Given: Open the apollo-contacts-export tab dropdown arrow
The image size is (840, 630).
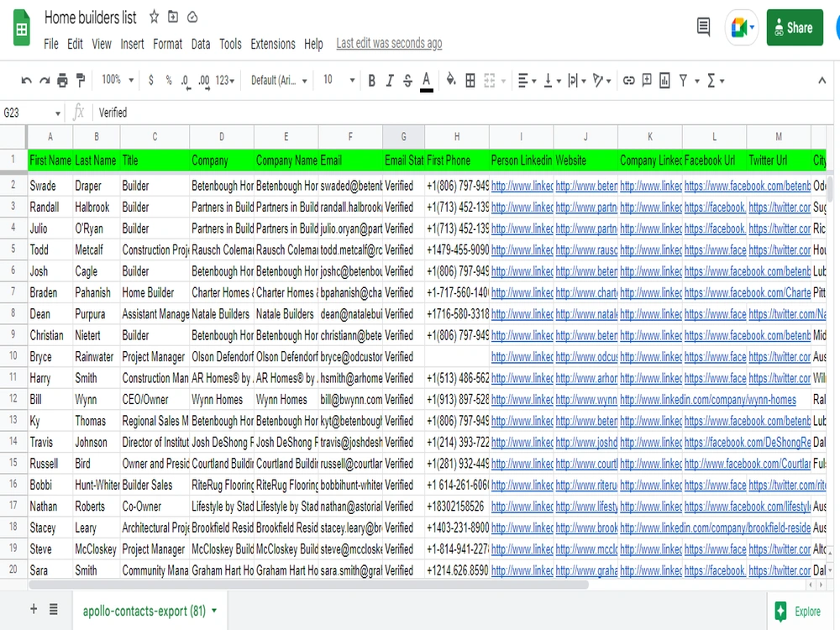Looking at the screenshot, I should tap(214, 611).
